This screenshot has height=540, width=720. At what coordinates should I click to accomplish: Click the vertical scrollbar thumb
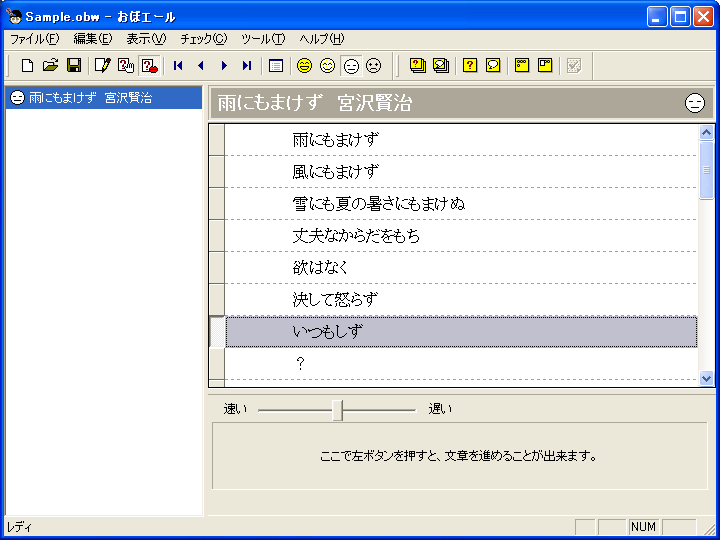(706, 170)
